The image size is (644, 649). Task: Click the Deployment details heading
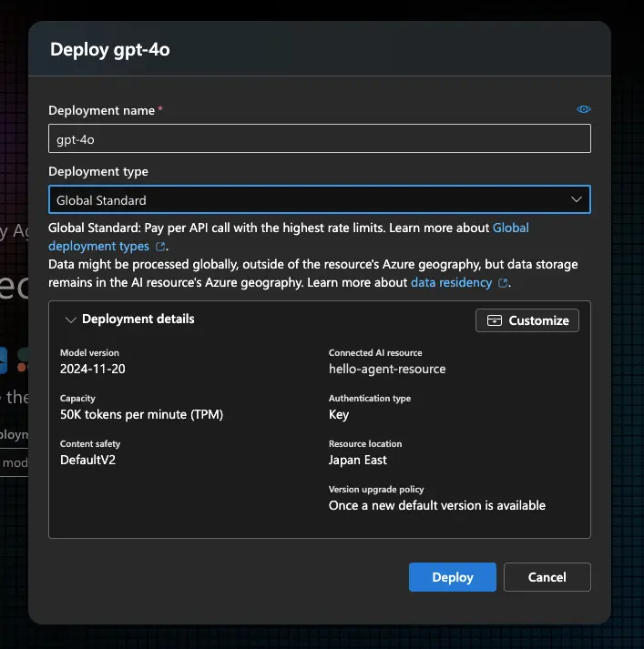tap(138, 319)
